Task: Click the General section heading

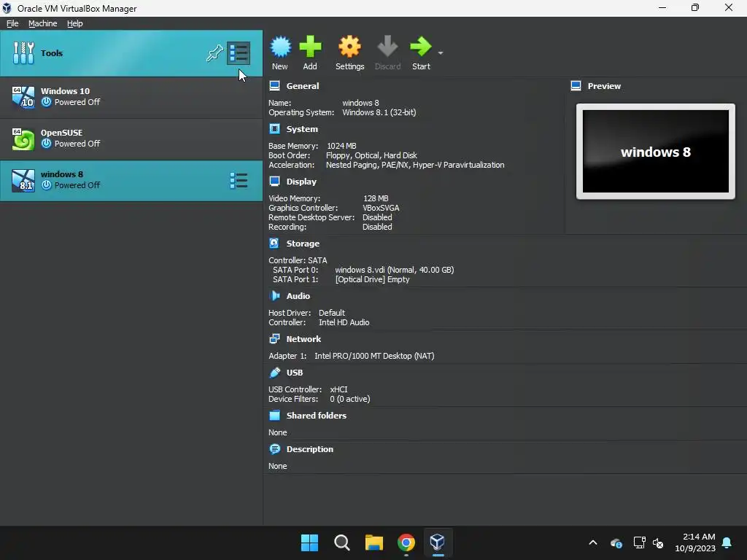Action: pyautogui.click(x=303, y=86)
